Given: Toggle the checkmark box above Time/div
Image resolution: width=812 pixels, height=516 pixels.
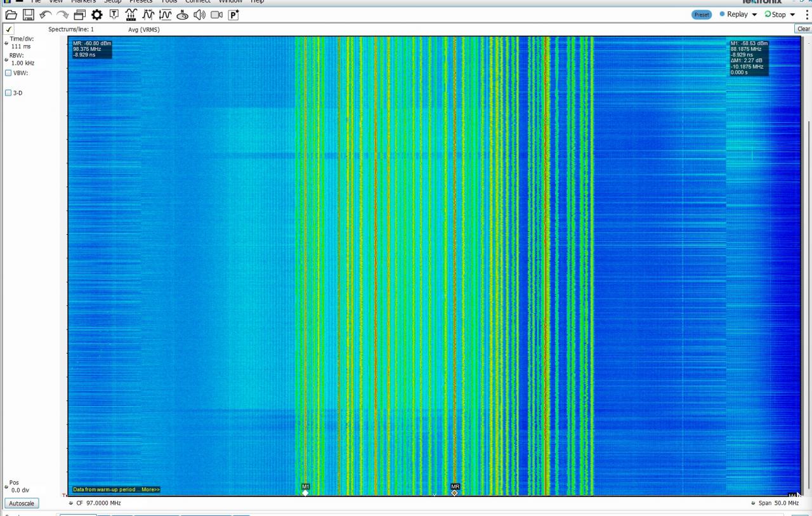Looking at the screenshot, I should point(9,29).
